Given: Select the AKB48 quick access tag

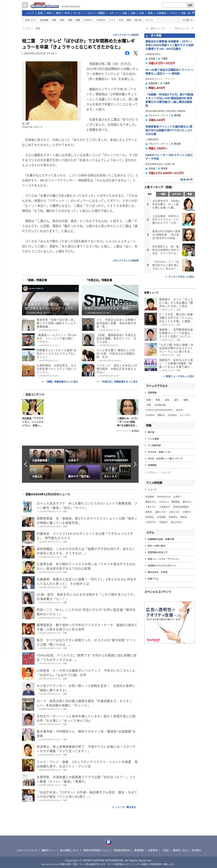Looking at the screenshot, I should point(180,410).
